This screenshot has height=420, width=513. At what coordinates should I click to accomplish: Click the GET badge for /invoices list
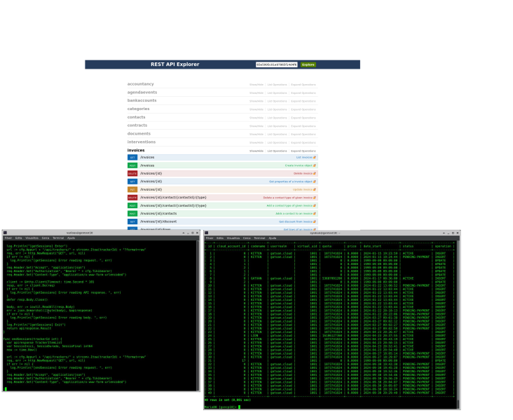[x=132, y=158]
